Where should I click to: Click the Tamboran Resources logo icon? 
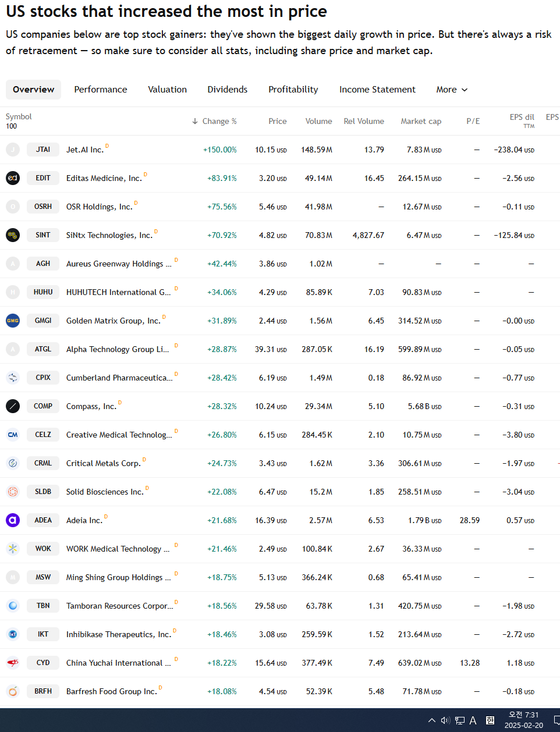(x=13, y=606)
